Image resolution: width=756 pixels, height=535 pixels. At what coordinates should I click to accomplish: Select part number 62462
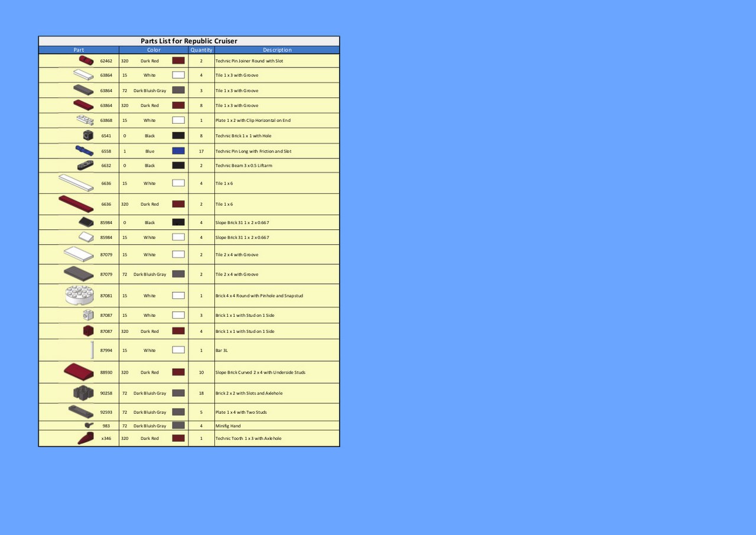click(x=106, y=60)
